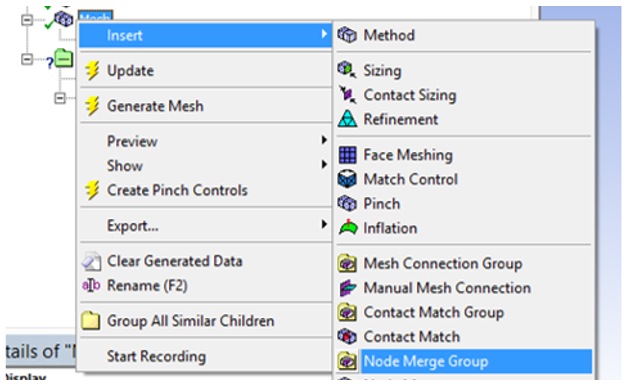
Task: Select Clear Generated Data
Action: click(205, 261)
